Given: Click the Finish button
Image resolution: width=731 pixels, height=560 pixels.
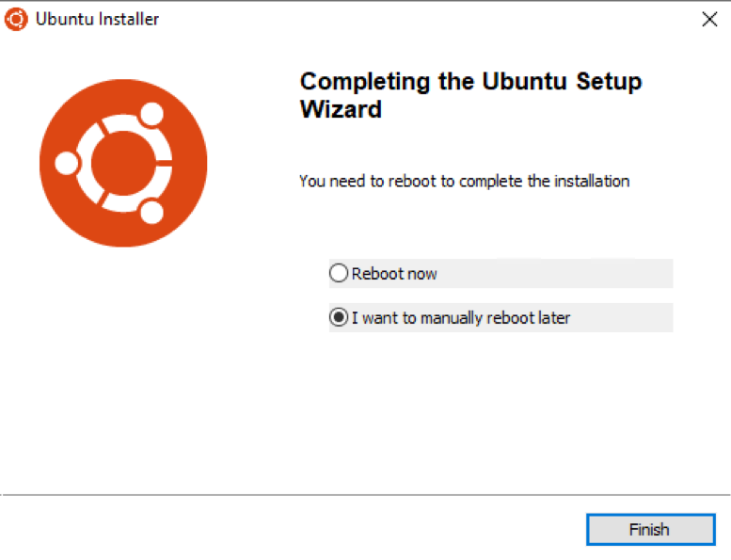Looking at the screenshot, I should click(x=651, y=530).
